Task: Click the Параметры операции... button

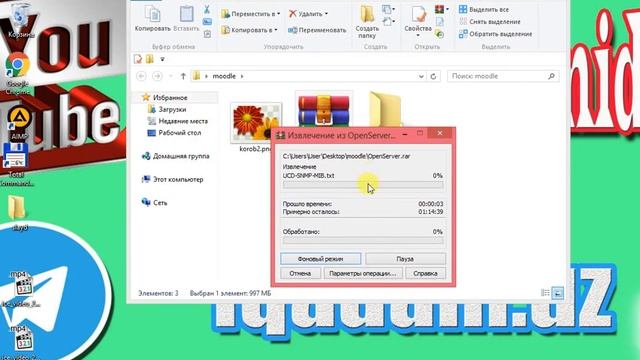Action: (x=363, y=273)
